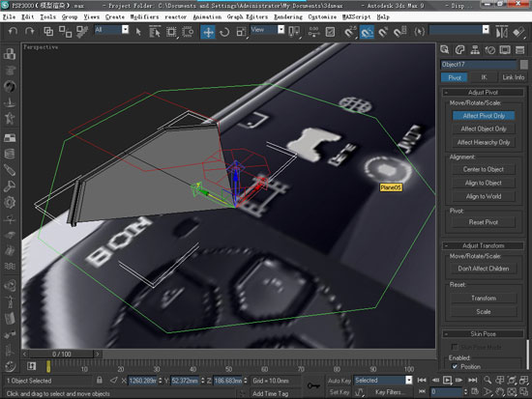Toggle the Skin Pose Mode checkbox
Image resolution: width=532 pixels, height=399 pixels.
click(454, 347)
